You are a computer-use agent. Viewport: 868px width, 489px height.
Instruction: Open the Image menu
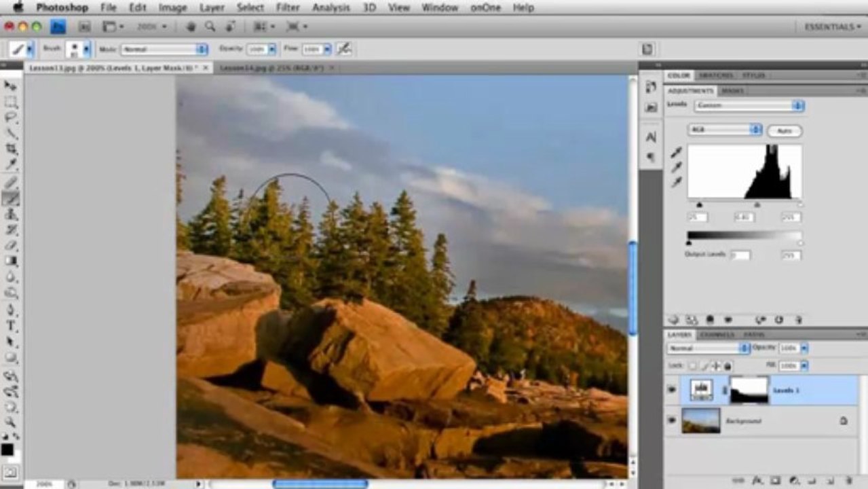pyautogui.click(x=172, y=7)
